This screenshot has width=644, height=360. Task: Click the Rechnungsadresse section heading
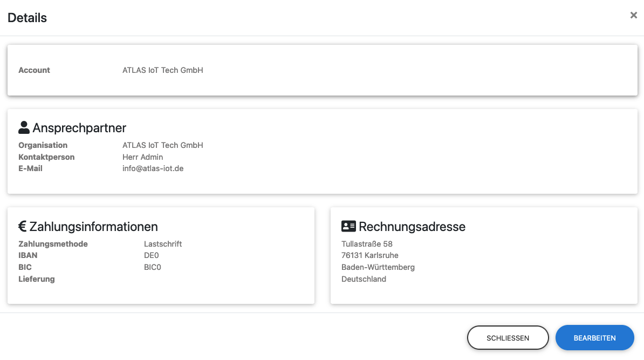412,226
